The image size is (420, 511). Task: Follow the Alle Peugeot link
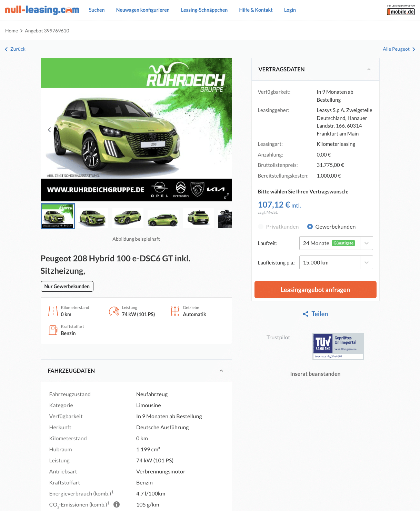pos(399,49)
